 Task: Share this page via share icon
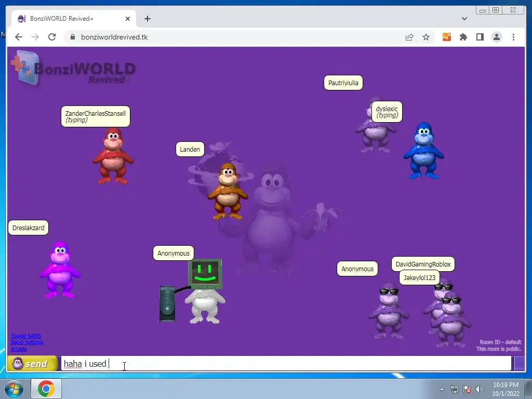[409, 37]
